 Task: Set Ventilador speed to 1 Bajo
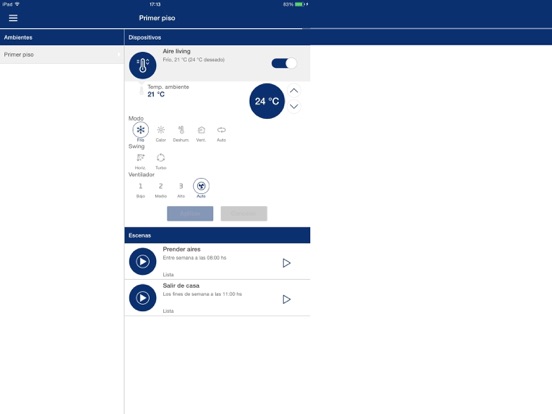[140, 186]
